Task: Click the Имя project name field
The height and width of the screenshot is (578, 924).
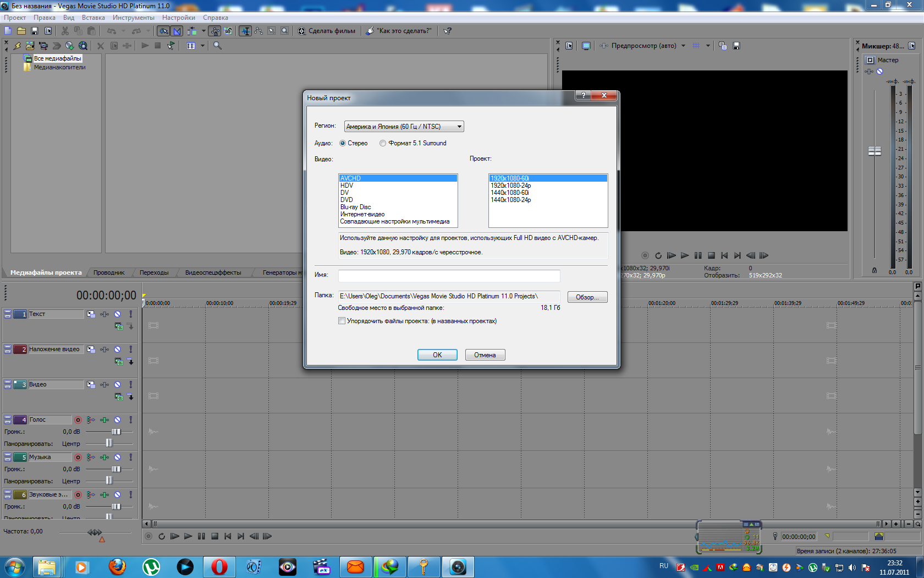Action: (449, 276)
